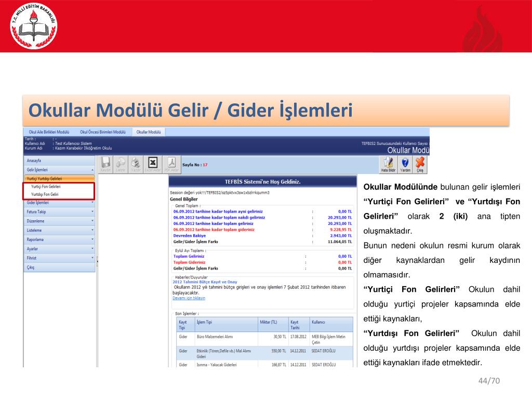This screenshot has width=532, height=399.
Task: Click the Çıkış red X toolbar icon
Action: 420,165
